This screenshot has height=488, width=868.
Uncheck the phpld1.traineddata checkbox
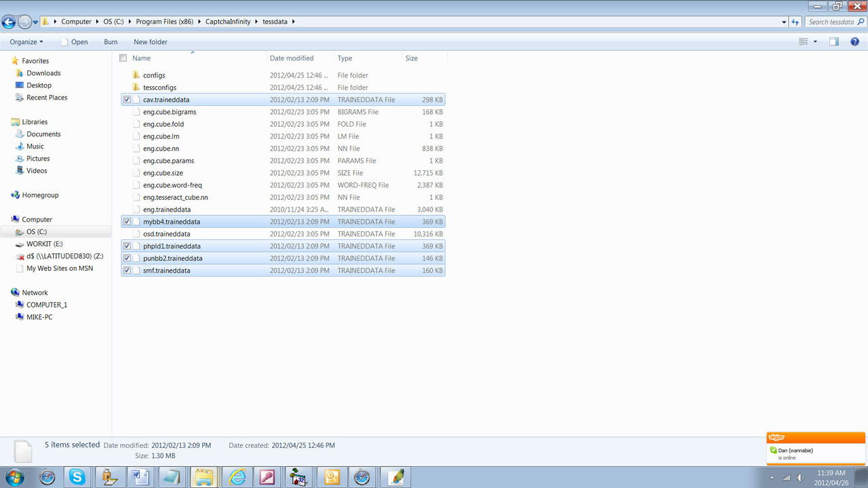pyautogui.click(x=127, y=246)
